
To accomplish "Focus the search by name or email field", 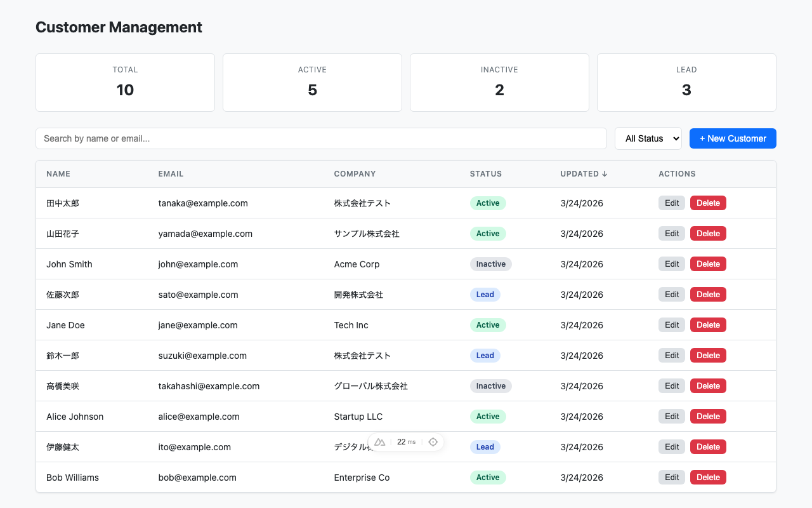I will point(321,138).
